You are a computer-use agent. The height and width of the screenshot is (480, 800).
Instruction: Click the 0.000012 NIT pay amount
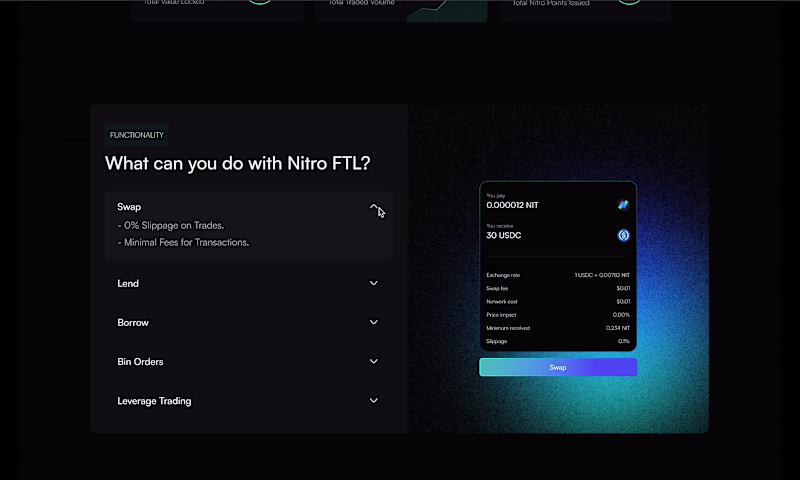[512, 205]
